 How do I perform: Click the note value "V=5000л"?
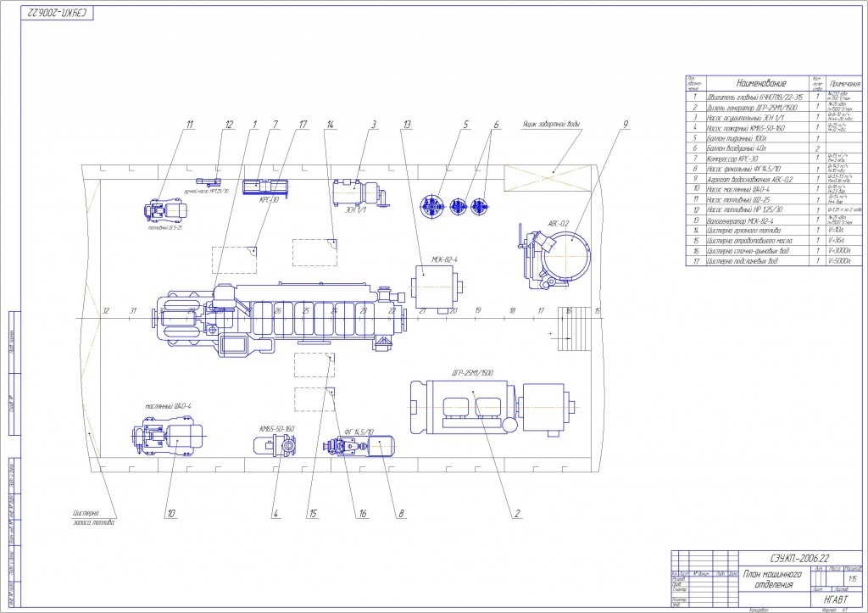tap(838, 261)
